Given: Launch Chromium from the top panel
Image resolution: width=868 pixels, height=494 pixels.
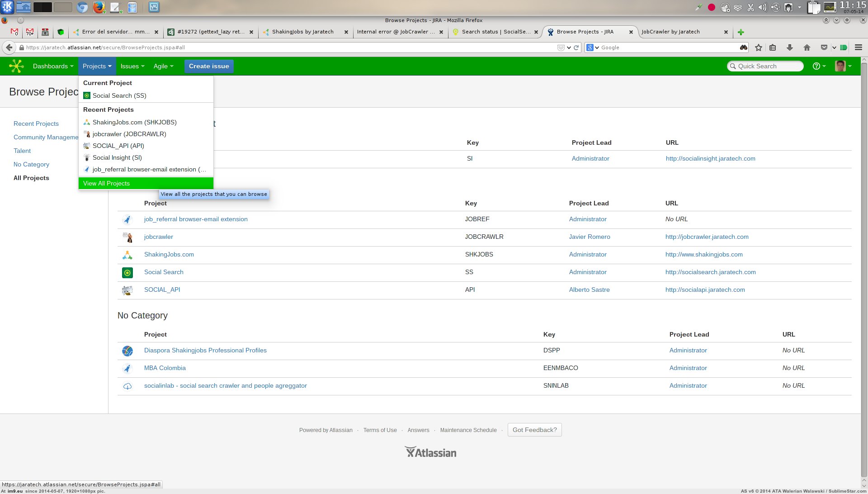Looking at the screenshot, I should 82,7.
